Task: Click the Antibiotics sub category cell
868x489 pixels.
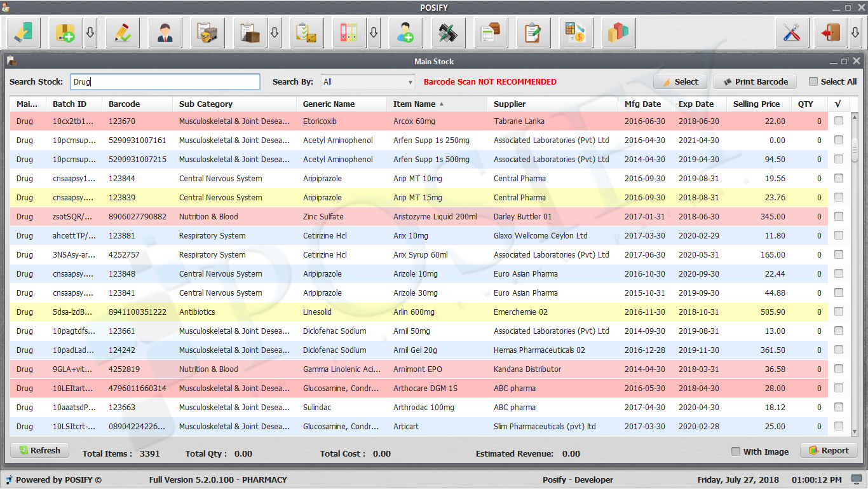Action: click(197, 312)
